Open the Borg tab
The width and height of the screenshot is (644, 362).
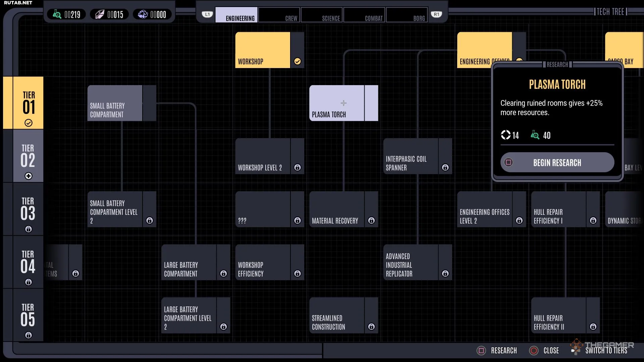[407, 15]
